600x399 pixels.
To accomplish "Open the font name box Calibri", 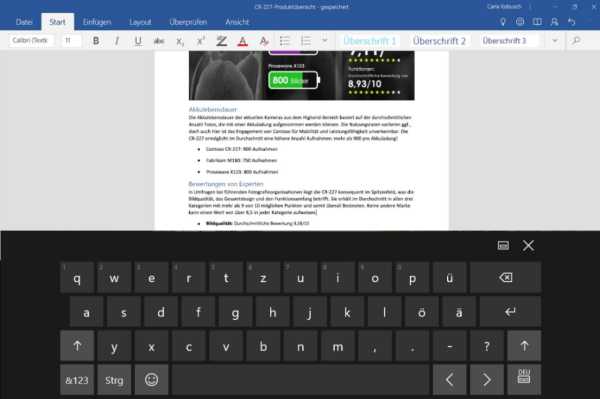I will (x=31, y=41).
